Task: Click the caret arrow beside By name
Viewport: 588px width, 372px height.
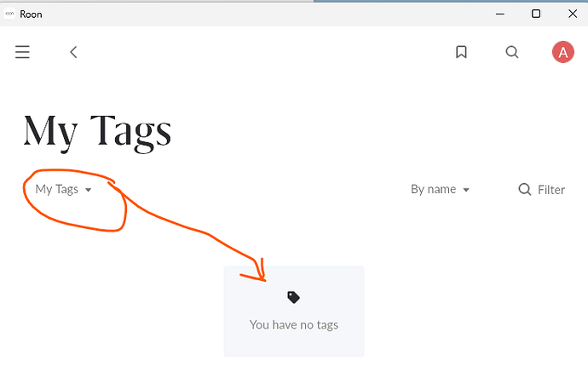Action: coord(466,190)
